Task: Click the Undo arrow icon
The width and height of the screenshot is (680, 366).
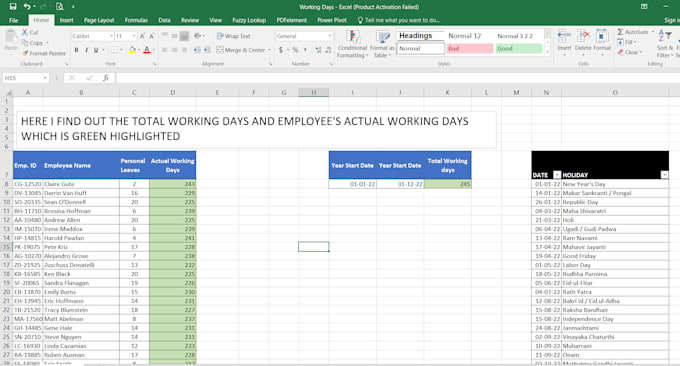Action: [27, 7]
